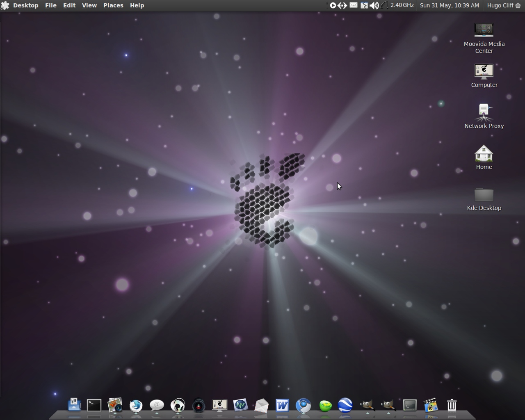Click the play button tray icon
Screen dimensions: 525x420
point(333,5)
